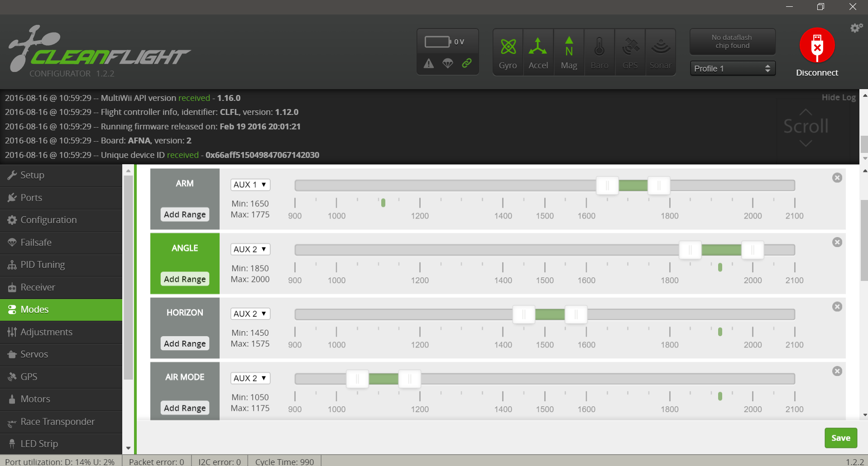Click the No dataflash chip found box
868x466 pixels.
tap(732, 42)
